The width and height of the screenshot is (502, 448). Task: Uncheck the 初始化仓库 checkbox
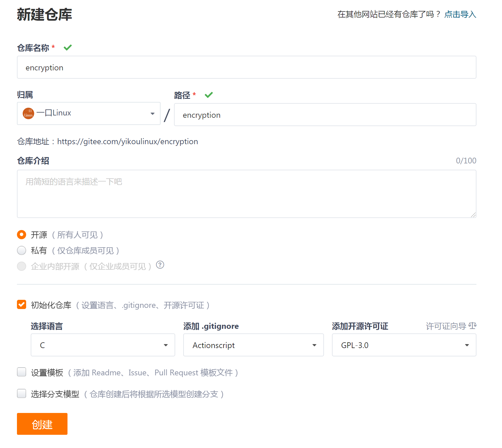click(x=22, y=304)
